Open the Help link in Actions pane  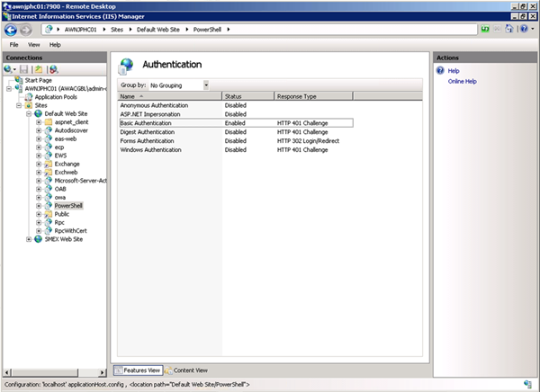[x=454, y=71]
